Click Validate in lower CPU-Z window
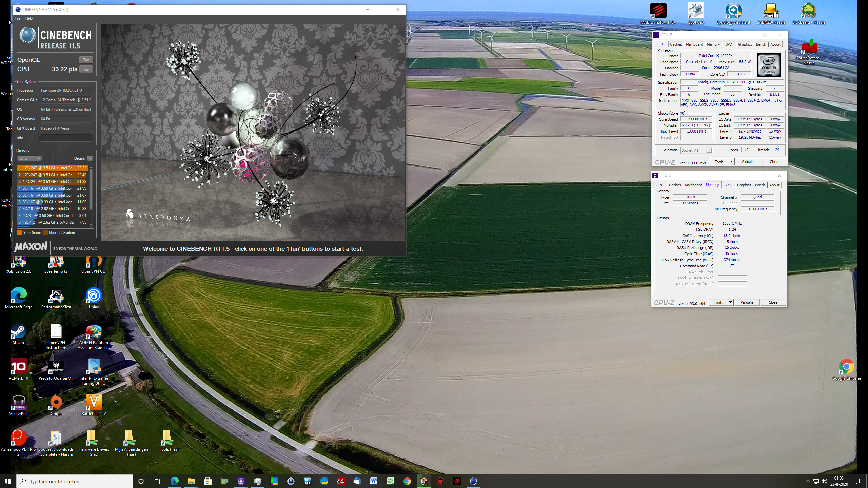 [x=747, y=303]
